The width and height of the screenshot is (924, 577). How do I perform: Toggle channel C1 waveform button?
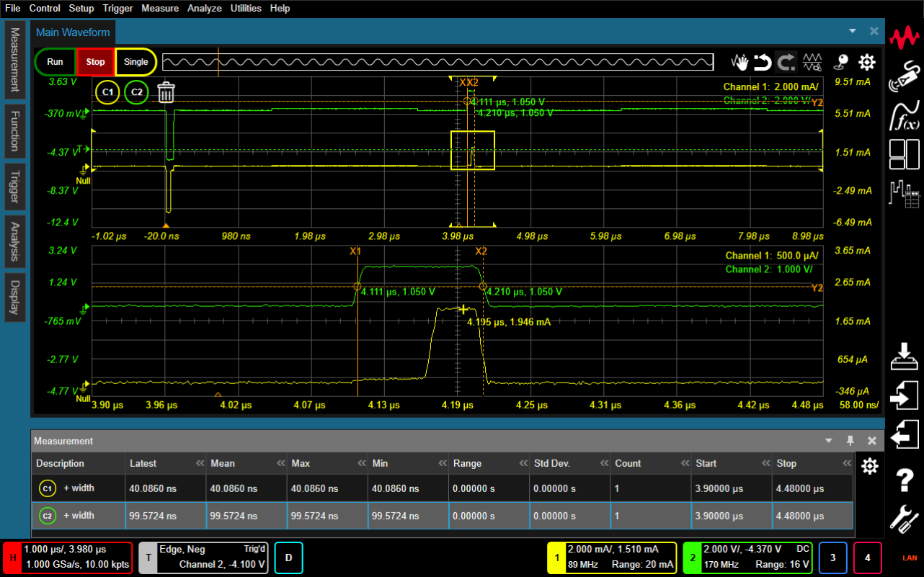tap(107, 92)
